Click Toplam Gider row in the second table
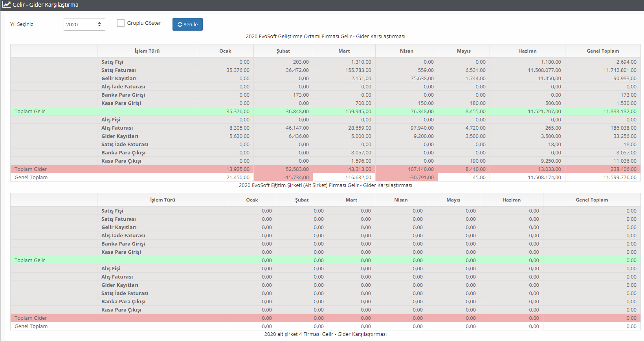Viewport: 644px width, 341px height. pyautogui.click(x=31, y=318)
